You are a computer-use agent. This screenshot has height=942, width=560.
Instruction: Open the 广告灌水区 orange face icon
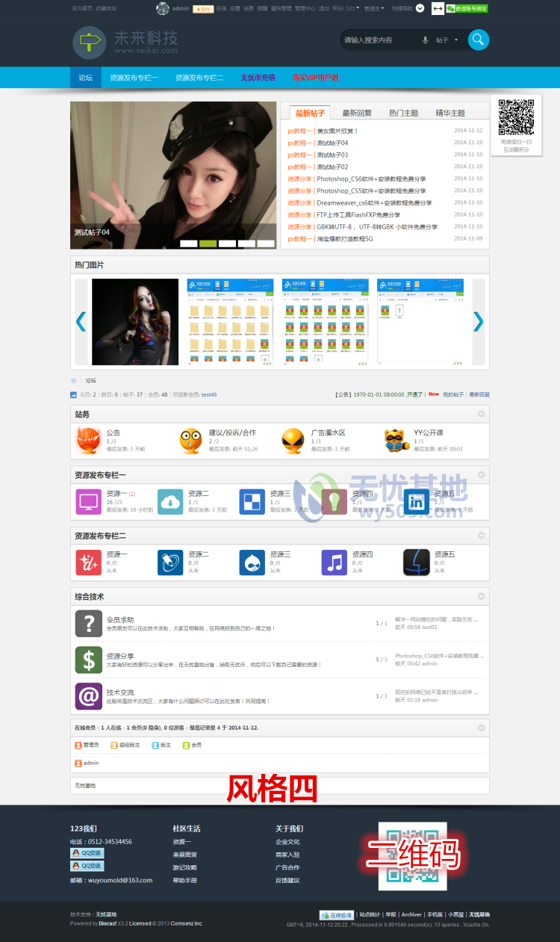pyautogui.click(x=293, y=441)
